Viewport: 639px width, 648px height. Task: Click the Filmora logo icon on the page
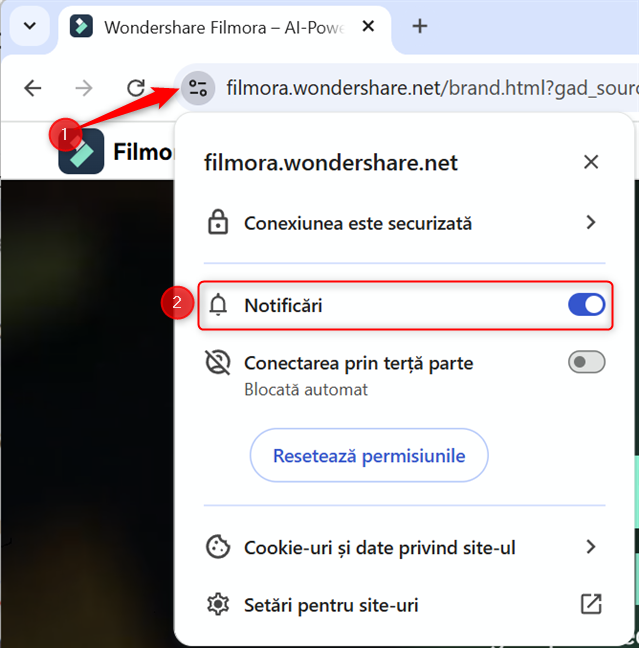coord(81,152)
